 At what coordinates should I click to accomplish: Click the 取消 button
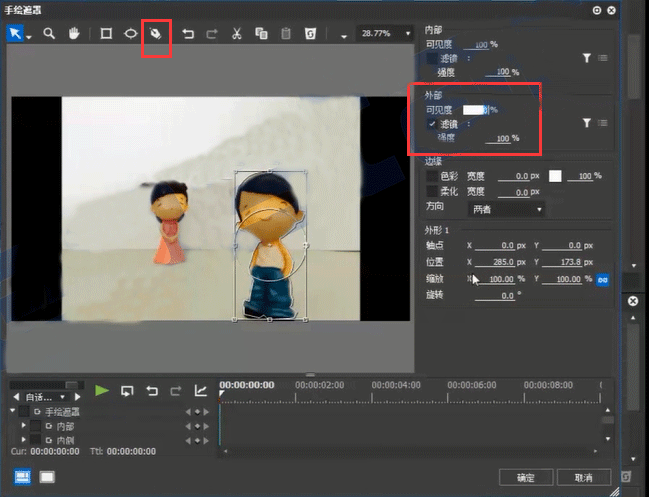[584, 477]
